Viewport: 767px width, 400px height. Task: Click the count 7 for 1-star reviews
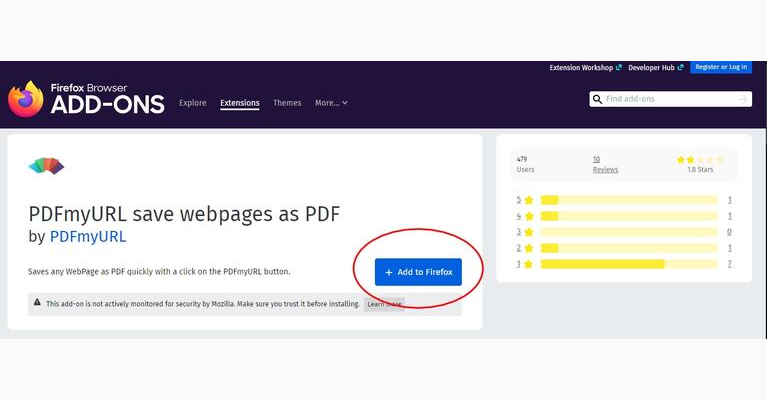click(729, 265)
